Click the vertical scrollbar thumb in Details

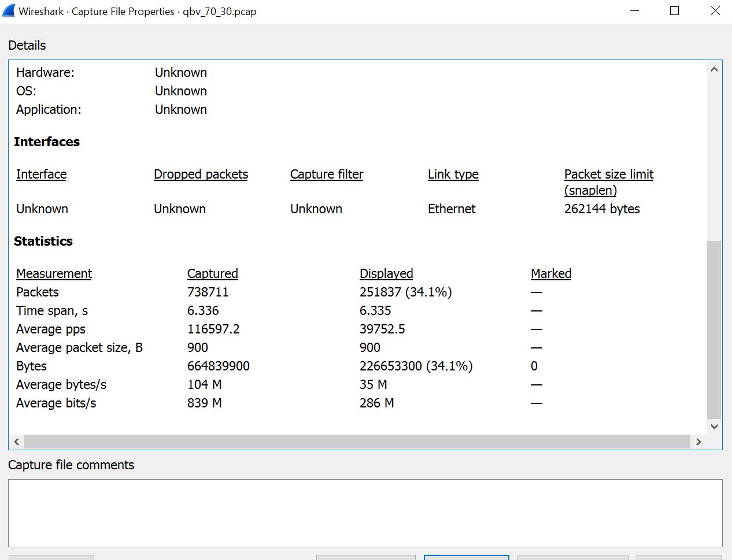tap(714, 329)
